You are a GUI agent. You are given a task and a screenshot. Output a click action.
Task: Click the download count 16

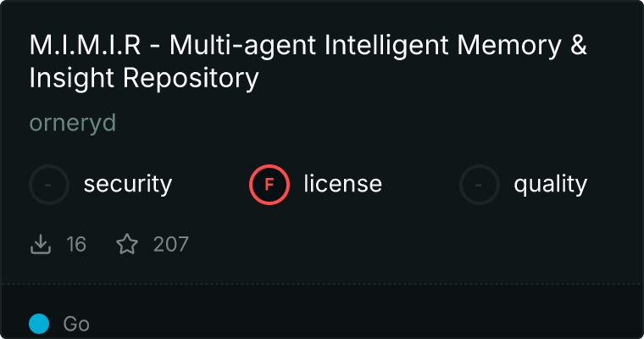point(76,245)
